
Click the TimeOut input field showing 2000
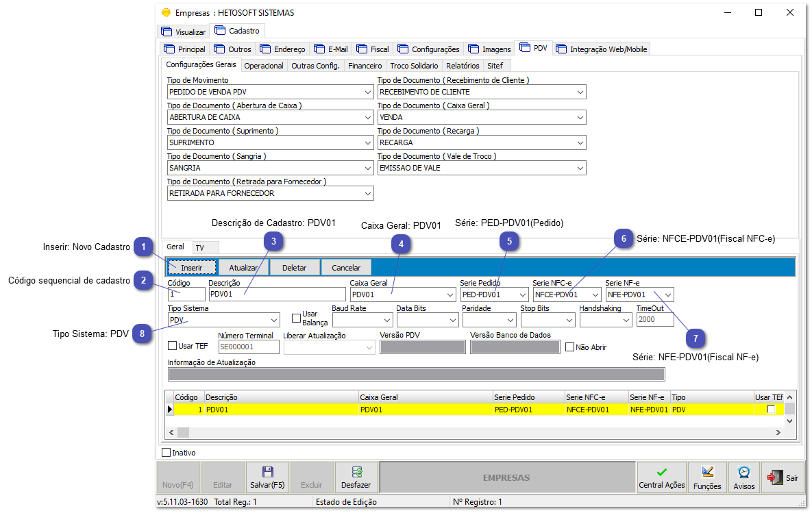tap(654, 319)
